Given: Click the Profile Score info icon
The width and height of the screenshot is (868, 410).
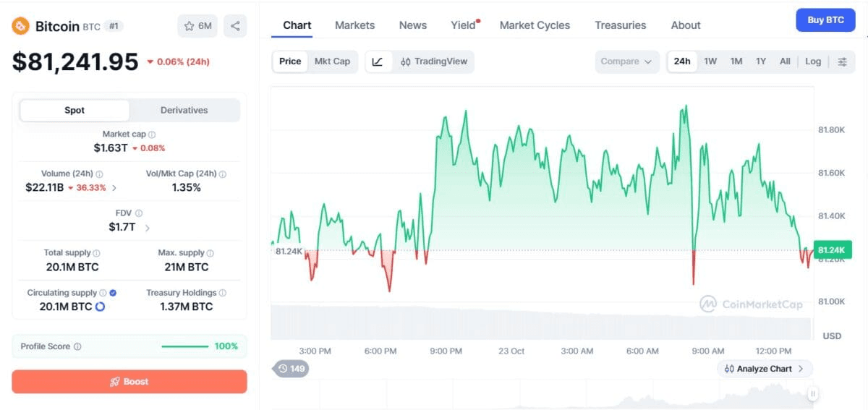Looking at the screenshot, I should (x=77, y=346).
